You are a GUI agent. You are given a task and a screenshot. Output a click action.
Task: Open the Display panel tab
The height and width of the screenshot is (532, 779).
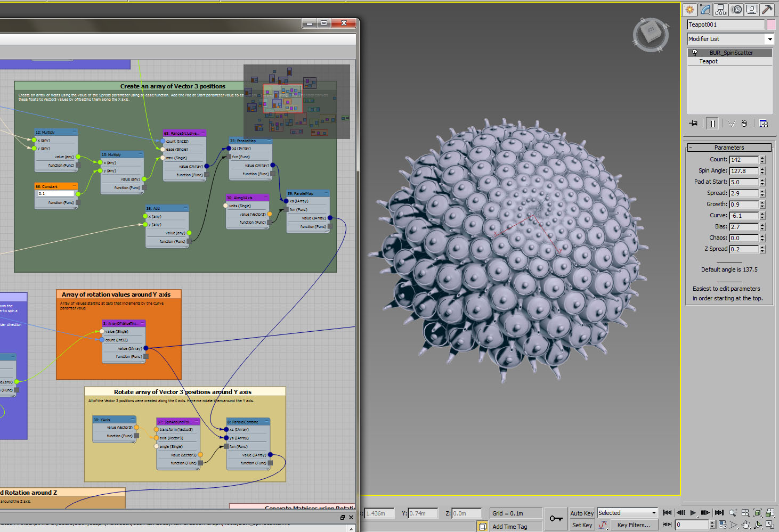pyautogui.click(x=752, y=10)
